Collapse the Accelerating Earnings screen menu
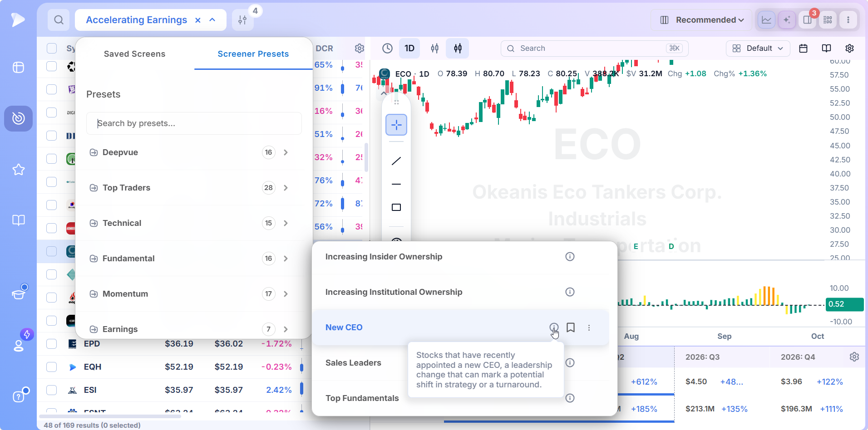This screenshot has width=868, height=430. tap(212, 20)
